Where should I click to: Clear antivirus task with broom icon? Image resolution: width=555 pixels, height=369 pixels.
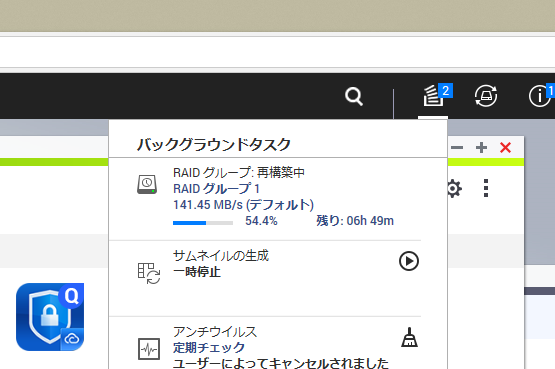[409, 337]
